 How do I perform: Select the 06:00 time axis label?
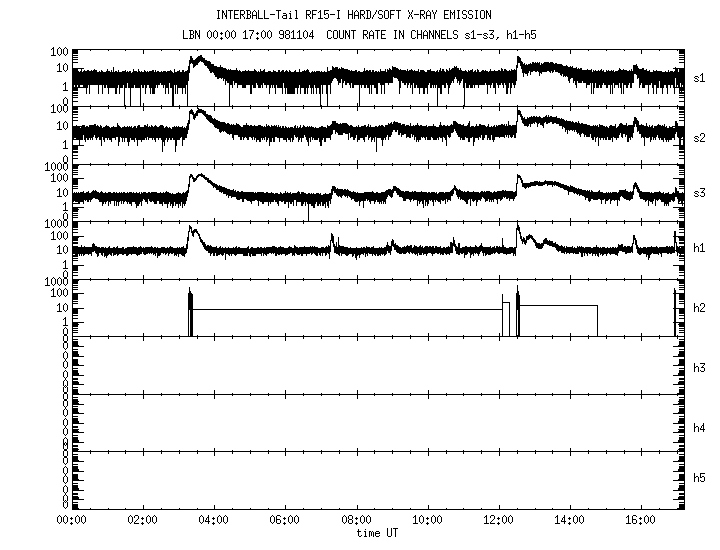point(285,521)
